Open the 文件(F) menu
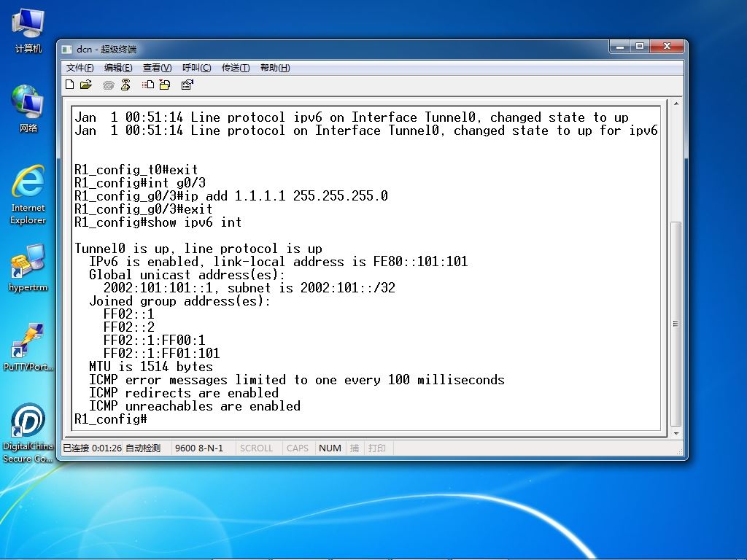 (80, 68)
